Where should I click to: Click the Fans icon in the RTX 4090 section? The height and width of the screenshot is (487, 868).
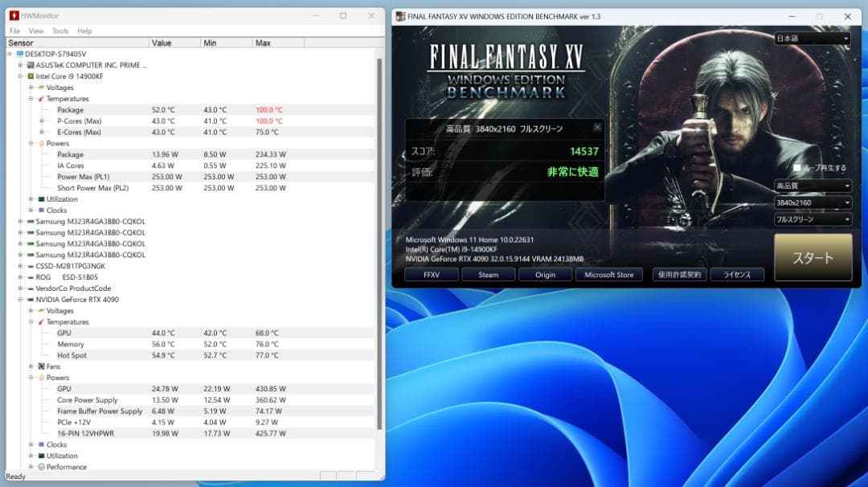(x=40, y=366)
